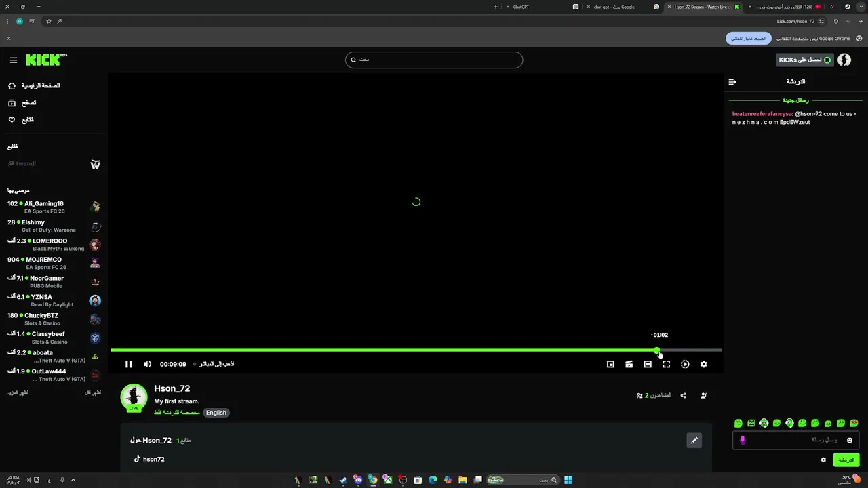The width and height of the screenshot is (868, 488).
Task: Jump to 'رسائل جديدة' new messages
Action: tap(795, 100)
